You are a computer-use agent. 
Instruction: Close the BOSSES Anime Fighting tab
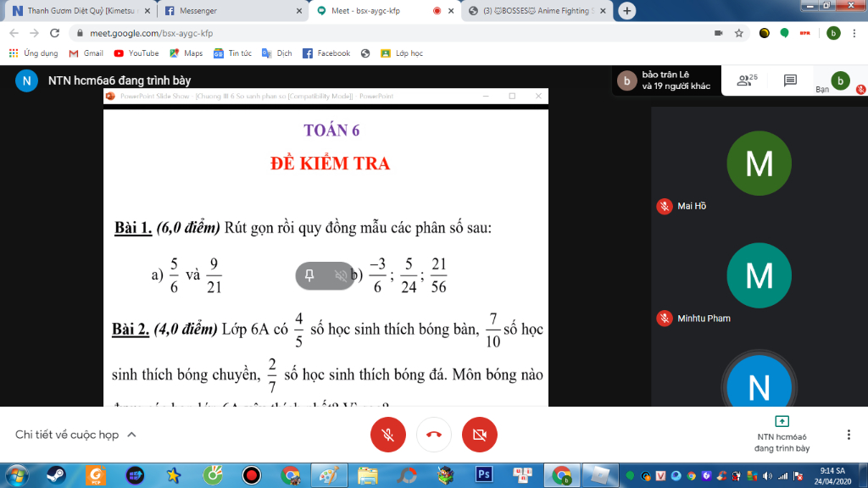point(603,10)
